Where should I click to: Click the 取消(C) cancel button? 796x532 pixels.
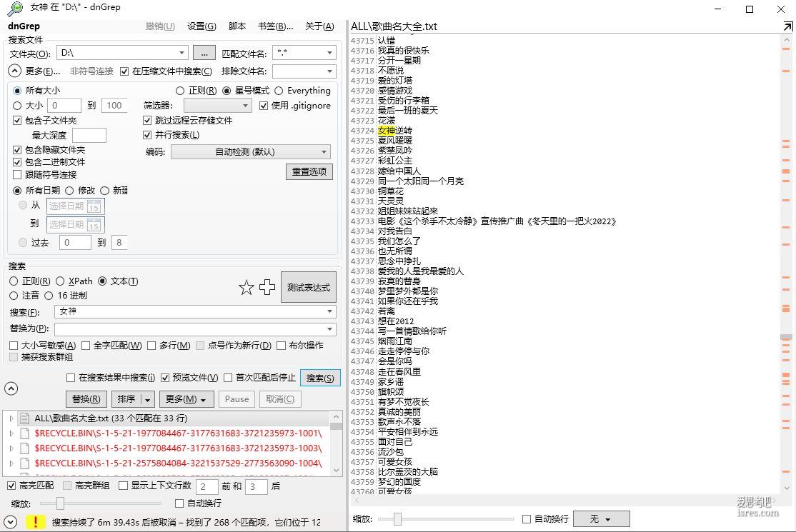(x=280, y=400)
